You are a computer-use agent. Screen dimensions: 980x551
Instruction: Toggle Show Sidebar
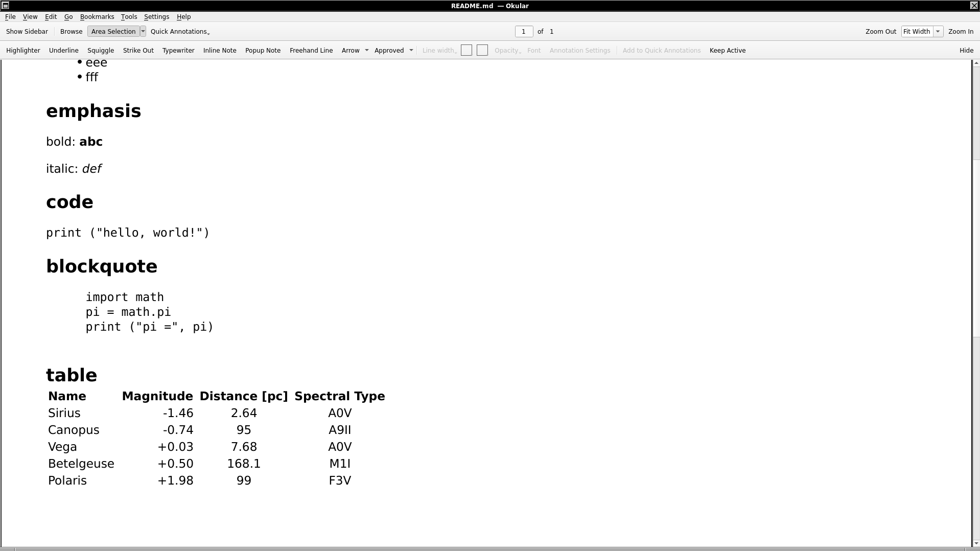[27, 32]
